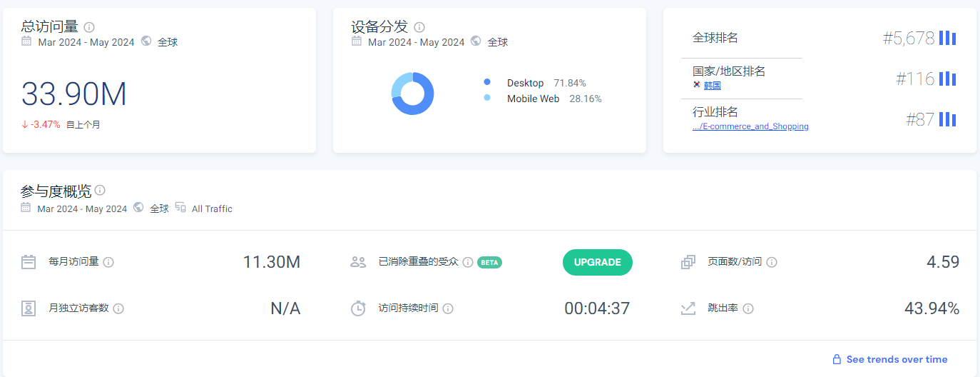Click the device distribution donut chart

point(412,94)
